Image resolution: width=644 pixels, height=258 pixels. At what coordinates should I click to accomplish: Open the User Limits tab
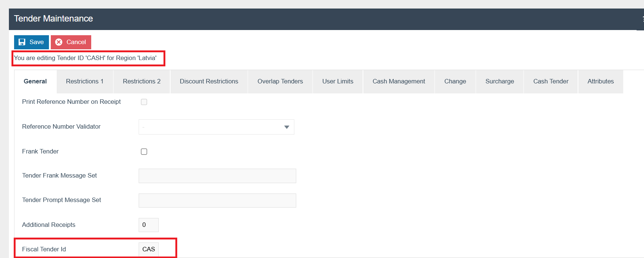tap(337, 82)
